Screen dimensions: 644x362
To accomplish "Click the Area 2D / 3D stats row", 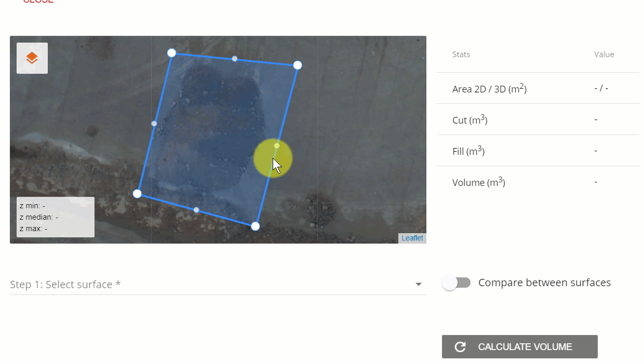I will pyautogui.click(x=538, y=88).
